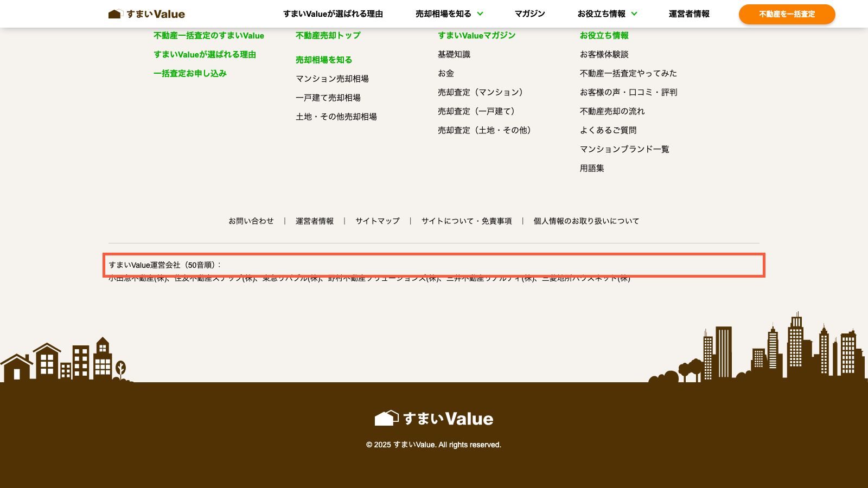Open 不動産一括査定のすまいValue footer link

point(209,36)
